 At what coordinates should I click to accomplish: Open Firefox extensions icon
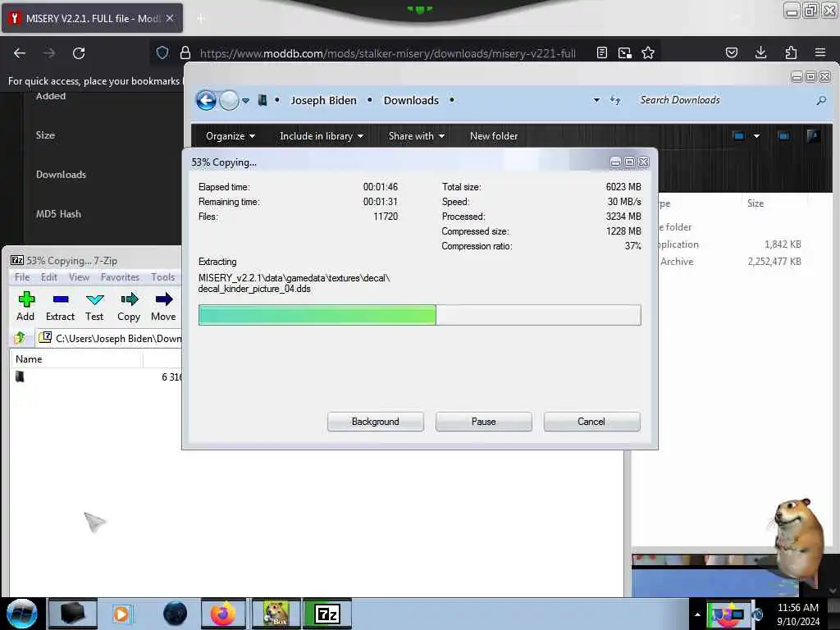[791, 52]
